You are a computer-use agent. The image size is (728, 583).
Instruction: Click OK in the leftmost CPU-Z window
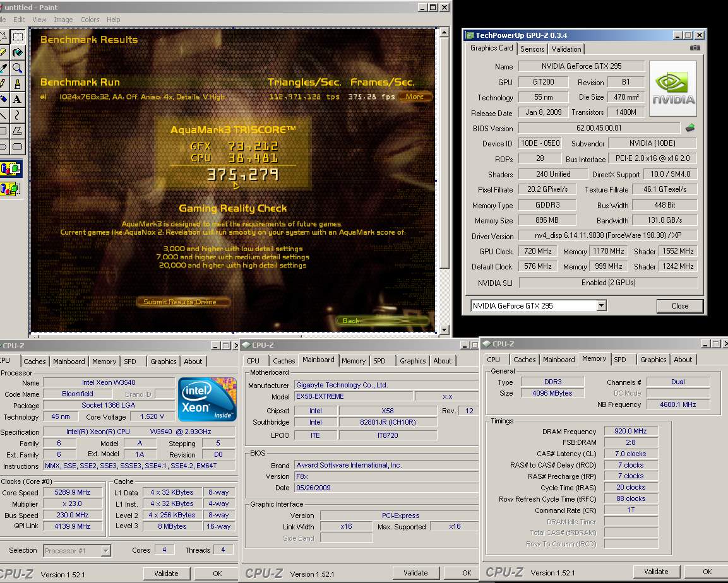click(217, 574)
